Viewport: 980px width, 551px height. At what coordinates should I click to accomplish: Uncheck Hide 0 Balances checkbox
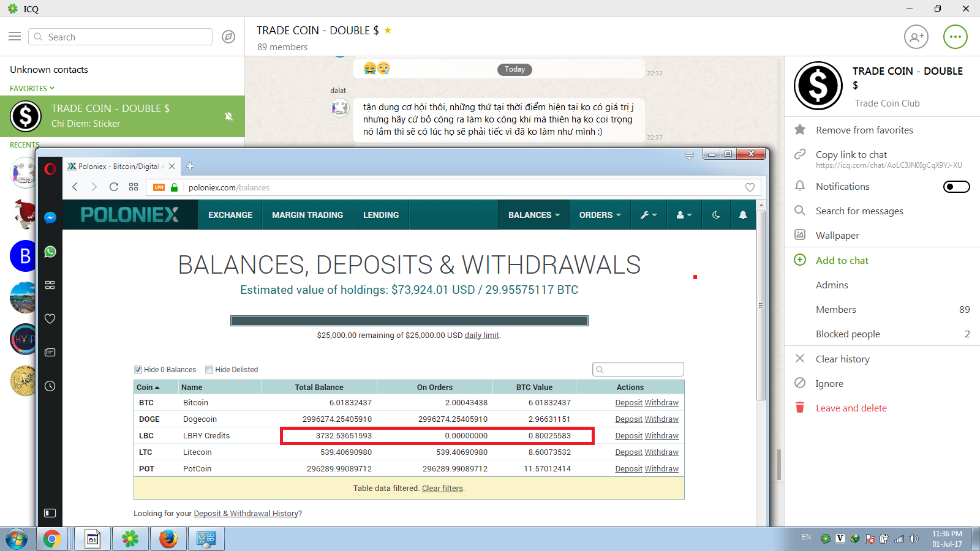[138, 369]
